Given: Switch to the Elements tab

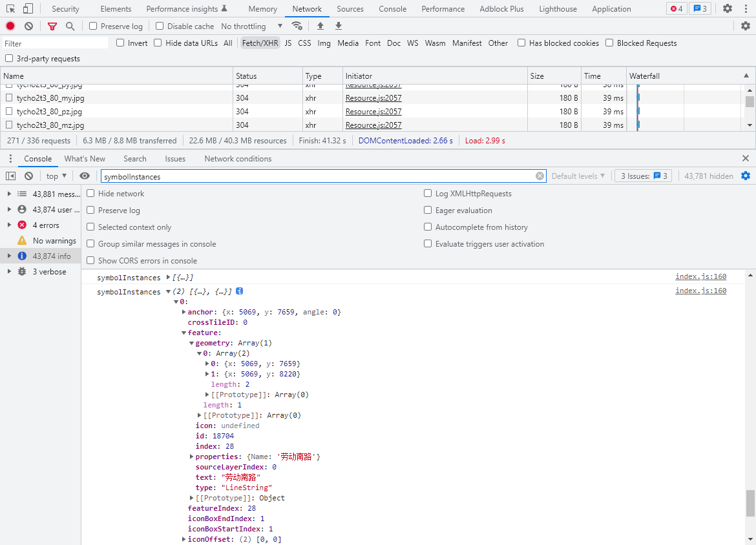Looking at the screenshot, I should pyautogui.click(x=116, y=8).
